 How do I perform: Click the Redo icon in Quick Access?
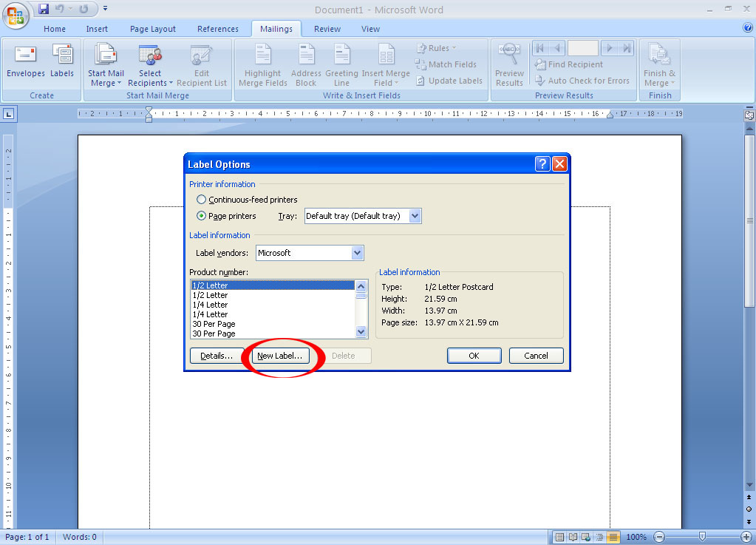point(84,9)
